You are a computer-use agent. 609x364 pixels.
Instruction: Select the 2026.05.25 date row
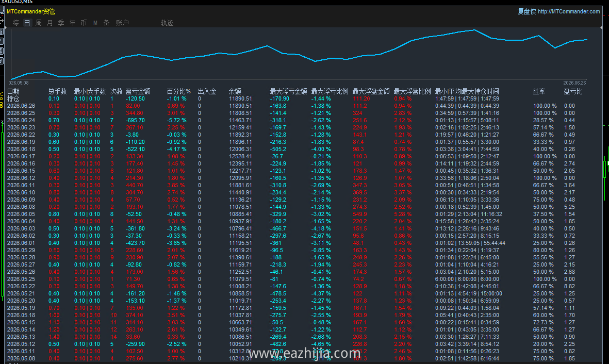(21, 279)
